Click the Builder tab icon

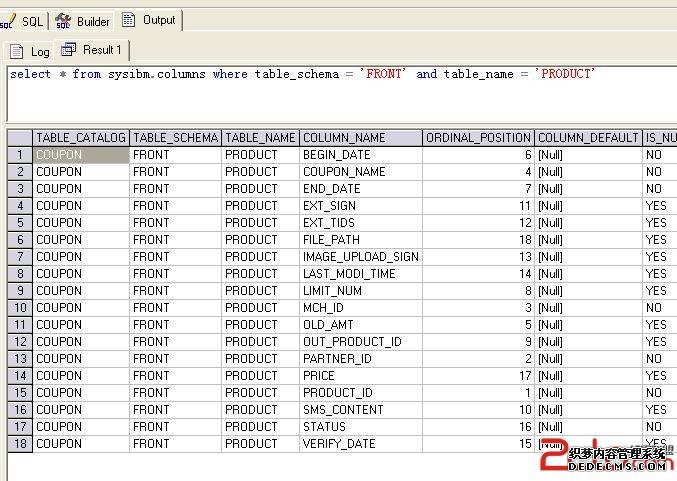64,21
